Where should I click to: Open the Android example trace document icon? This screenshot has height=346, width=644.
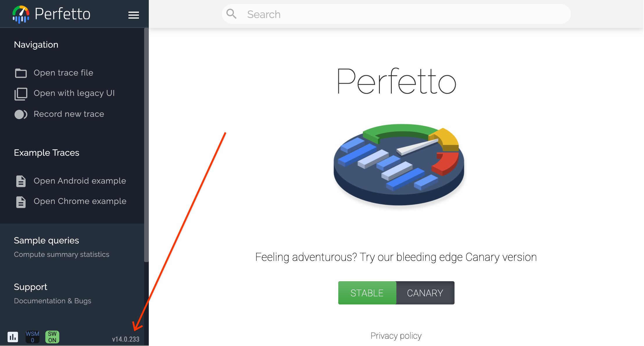pyautogui.click(x=20, y=181)
